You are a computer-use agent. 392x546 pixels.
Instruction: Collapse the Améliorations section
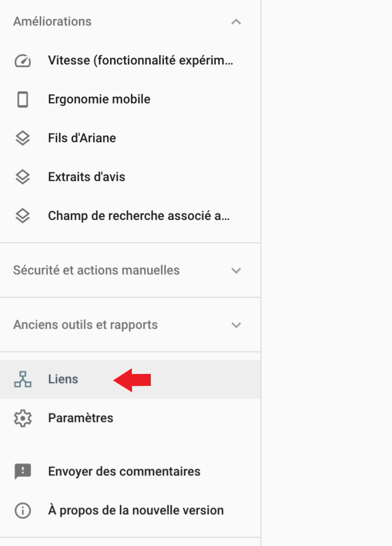pyautogui.click(x=236, y=22)
